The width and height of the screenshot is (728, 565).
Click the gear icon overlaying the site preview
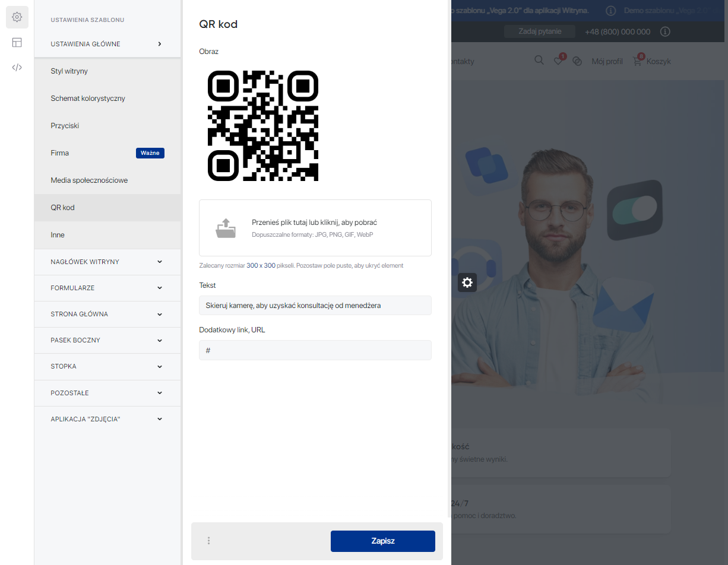(x=467, y=282)
